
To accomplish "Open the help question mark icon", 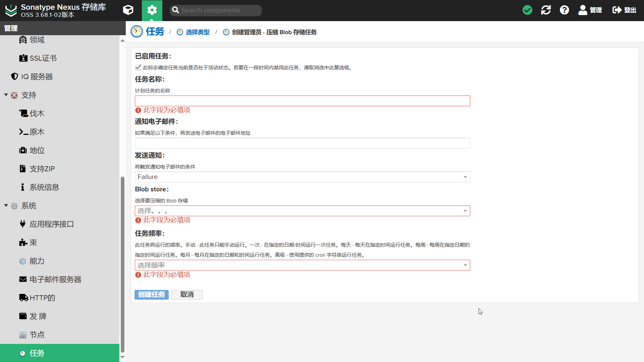I will (x=564, y=10).
